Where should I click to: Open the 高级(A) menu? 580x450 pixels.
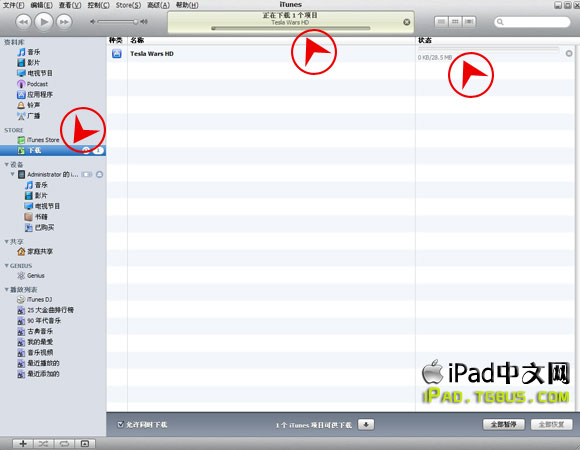click(x=158, y=5)
